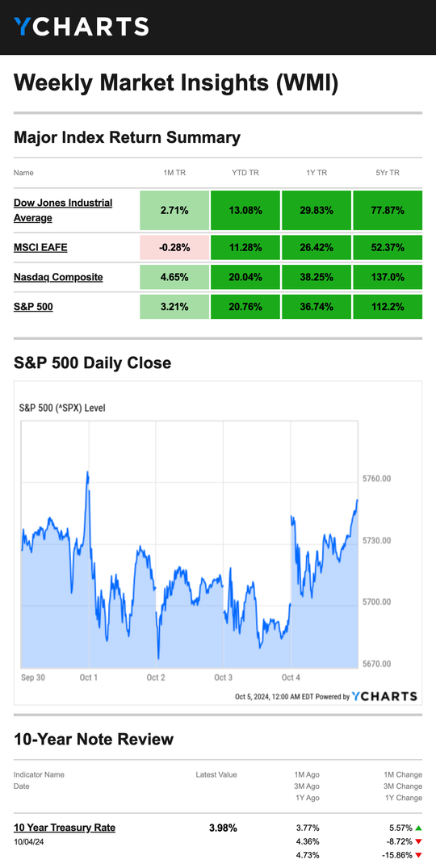Click the 5Yr TR column header
The height and width of the screenshot is (868, 436).
click(388, 173)
